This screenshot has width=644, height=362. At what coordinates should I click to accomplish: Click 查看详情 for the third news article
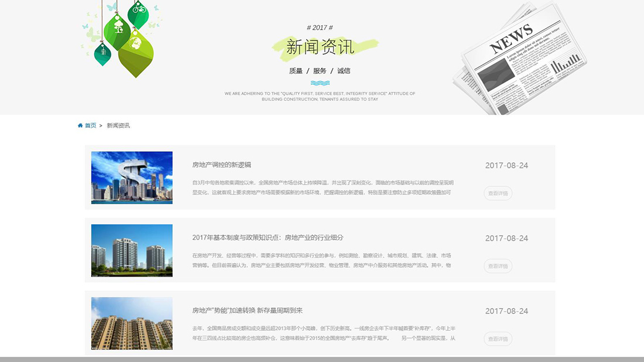(497, 339)
